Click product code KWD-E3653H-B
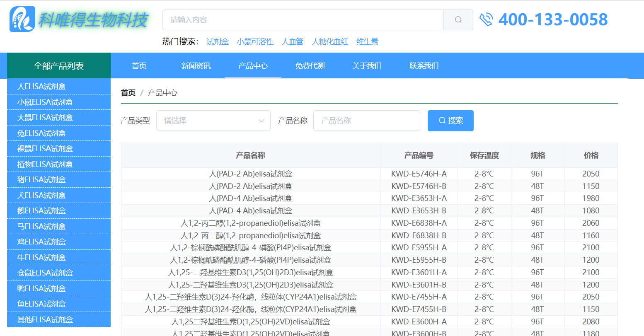The image size is (644, 336). coord(419,211)
